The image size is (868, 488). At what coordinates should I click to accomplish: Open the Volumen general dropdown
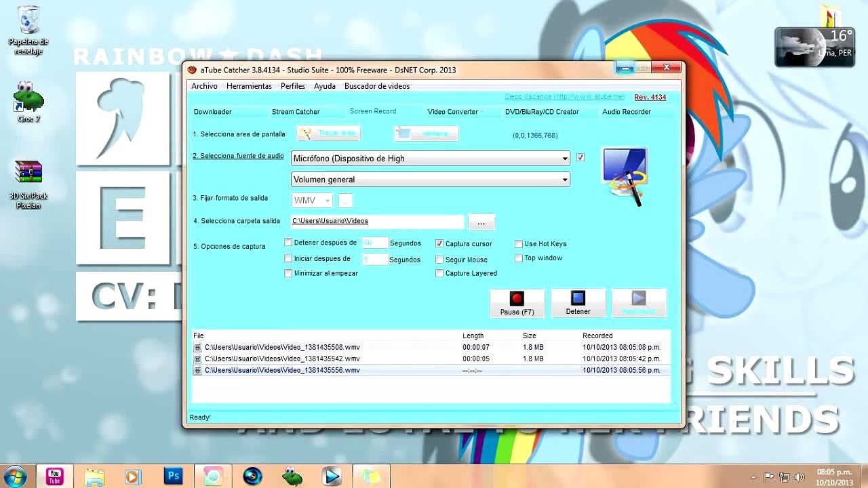[x=431, y=180]
